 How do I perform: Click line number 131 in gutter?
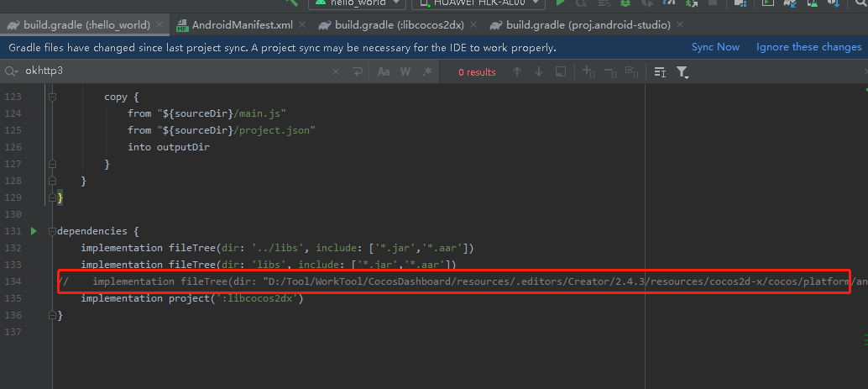[x=13, y=231]
